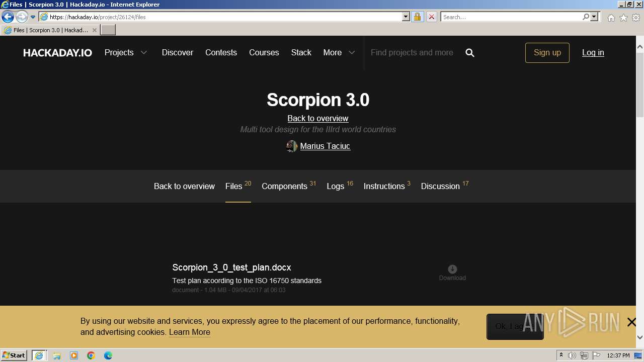This screenshot has height=362, width=644.
Task: Dismiss the cookie banner X icon
Action: (632, 322)
